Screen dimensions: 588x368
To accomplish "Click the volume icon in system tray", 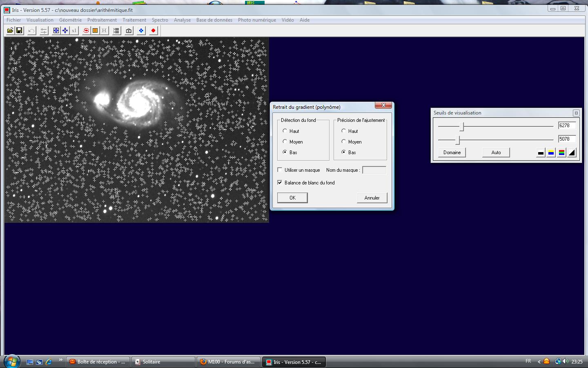I will coord(566,361).
